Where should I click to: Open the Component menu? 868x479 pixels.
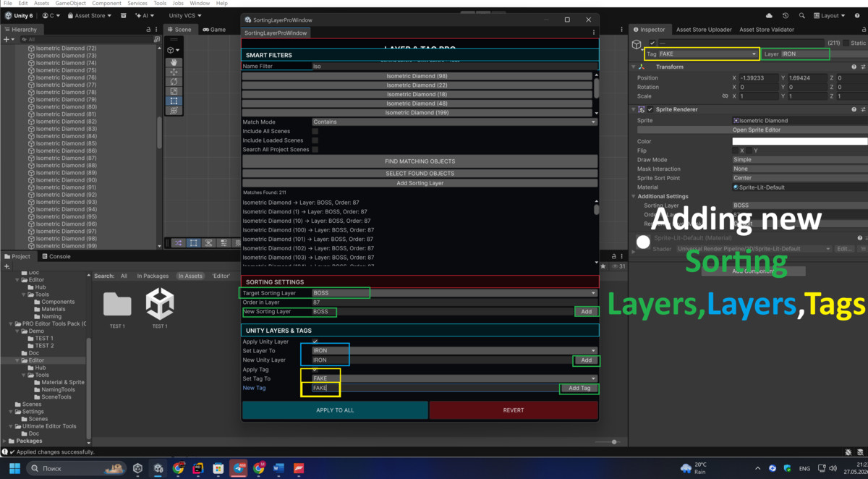[x=106, y=4]
